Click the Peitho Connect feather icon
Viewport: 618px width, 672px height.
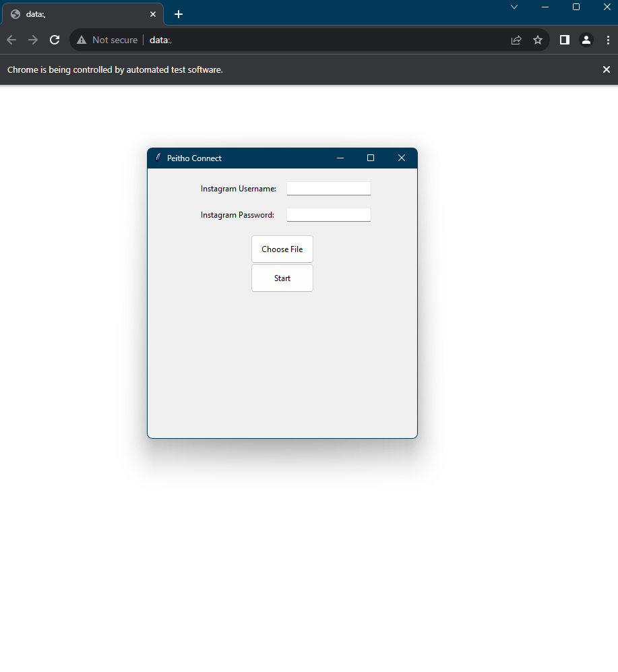[x=158, y=158]
